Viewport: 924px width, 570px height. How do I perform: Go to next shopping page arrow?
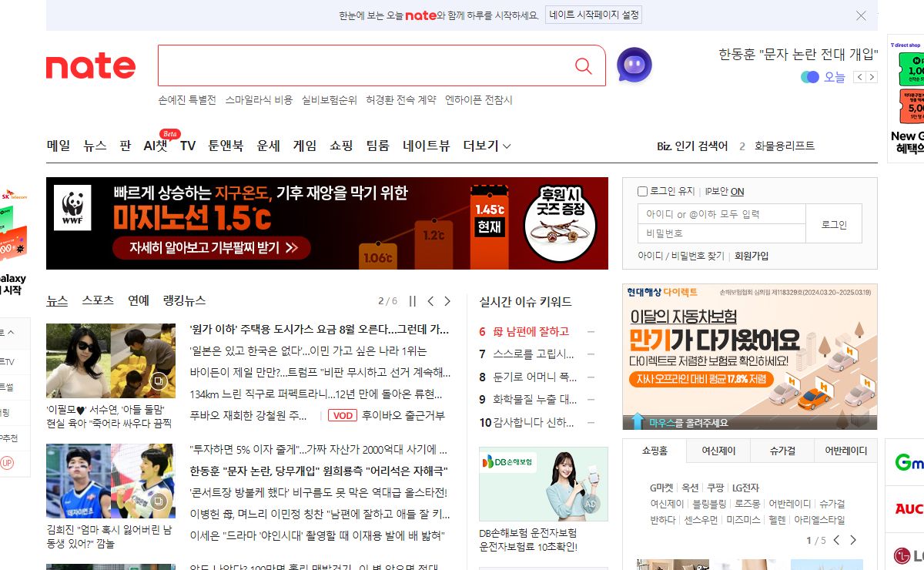click(852, 540)
